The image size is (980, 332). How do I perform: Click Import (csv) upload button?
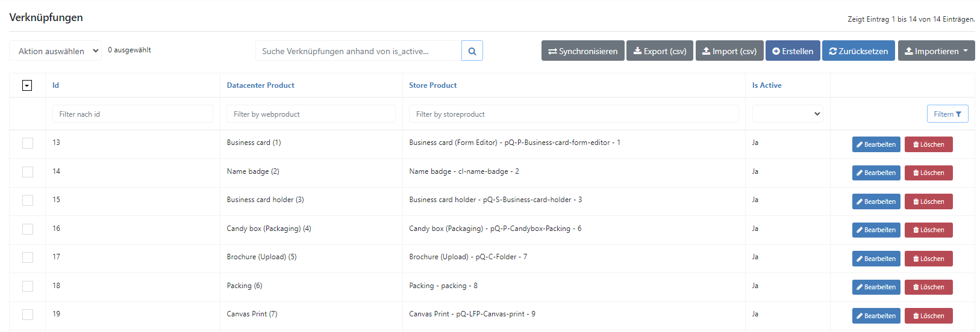click(x=730, y=51)
